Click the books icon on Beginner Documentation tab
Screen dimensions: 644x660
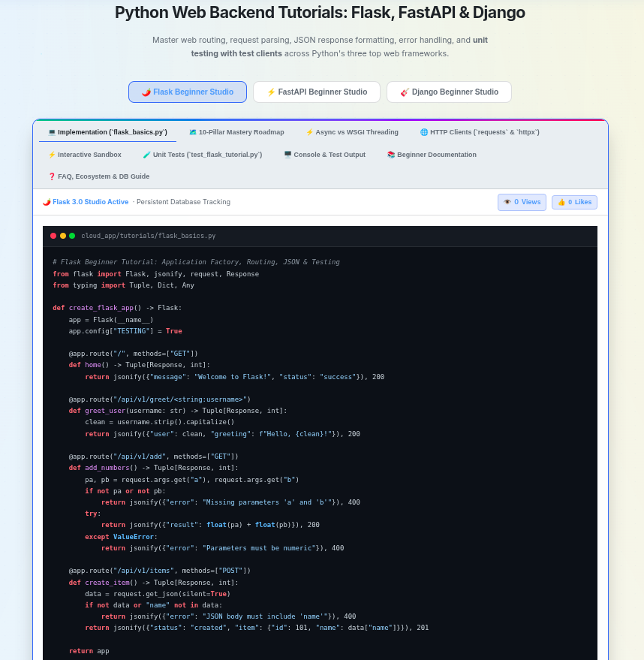pyautogui.click(x=391, y=155)
